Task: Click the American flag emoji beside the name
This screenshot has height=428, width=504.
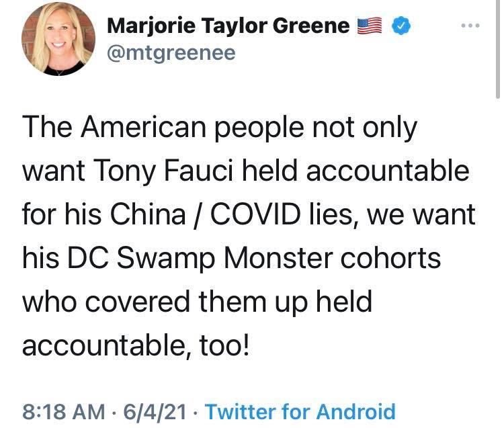Action: 370,26
